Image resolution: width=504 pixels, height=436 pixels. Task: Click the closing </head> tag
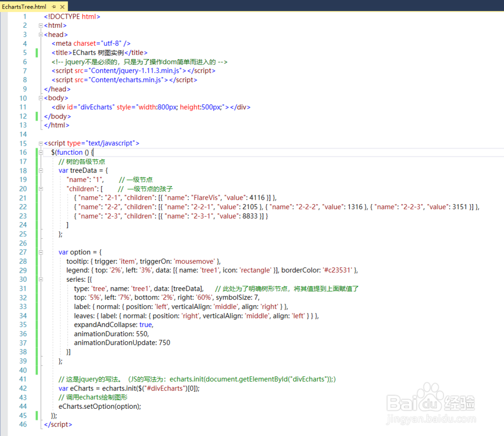[x=57, y=89]
